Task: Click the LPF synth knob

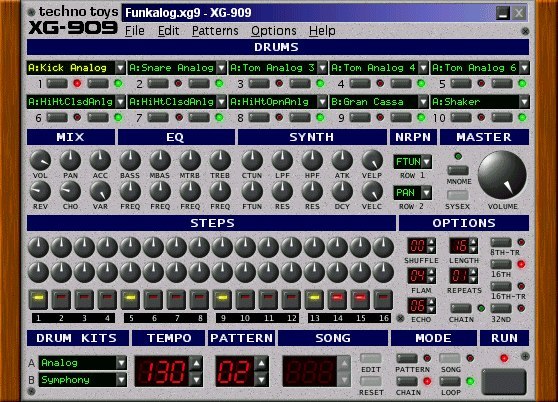Action: 282,160
